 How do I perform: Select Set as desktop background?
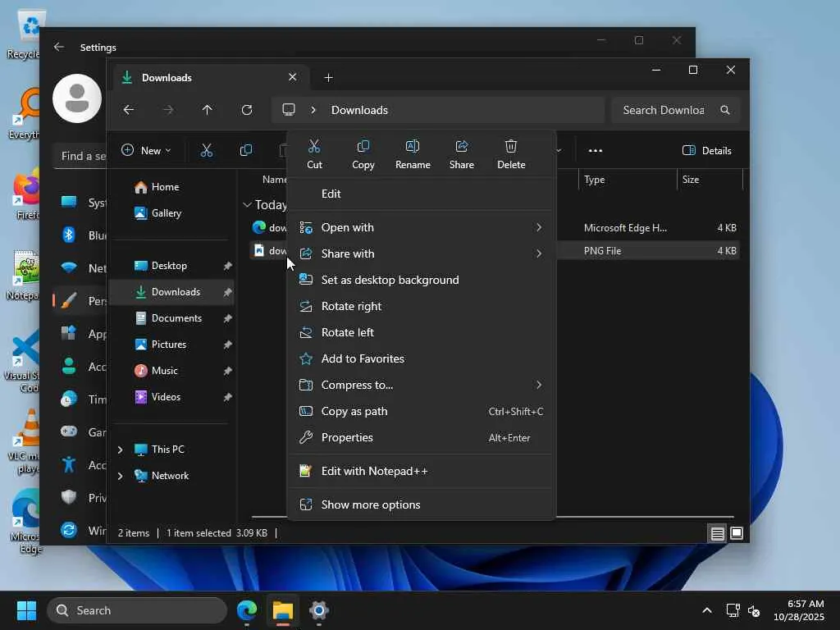pos(422,281)
